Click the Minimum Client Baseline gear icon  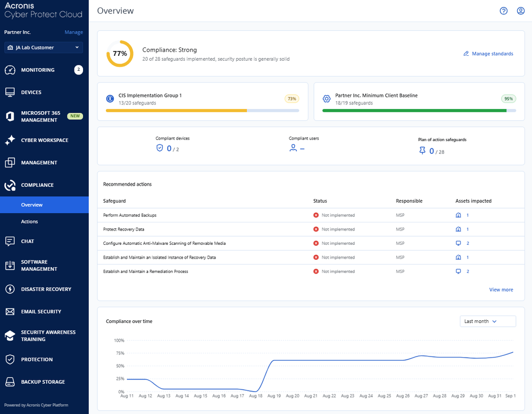(327, 99)
